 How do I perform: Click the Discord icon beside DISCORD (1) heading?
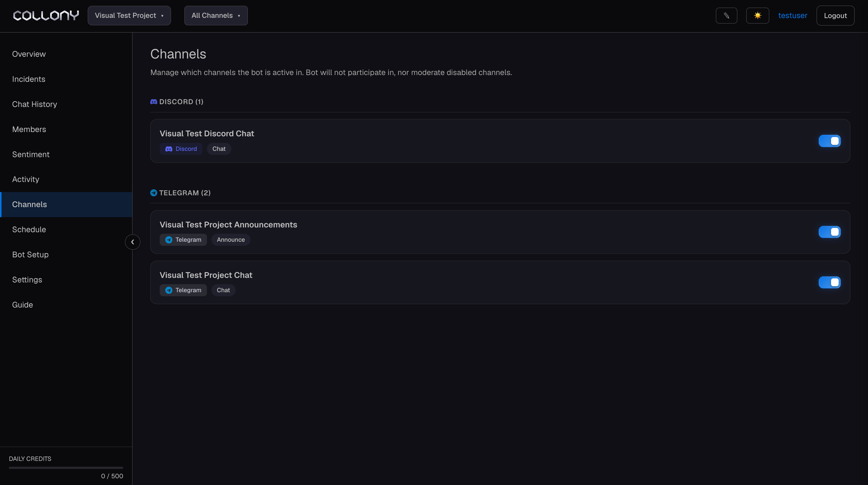154,102
